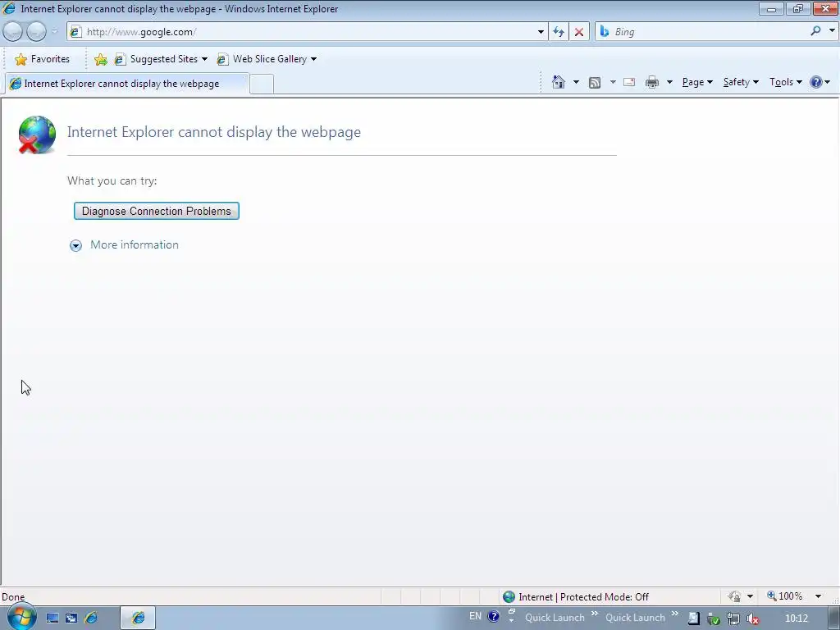Click the Show Desktop quick launch icon
The image size is (840, 630).
point(52,619)
